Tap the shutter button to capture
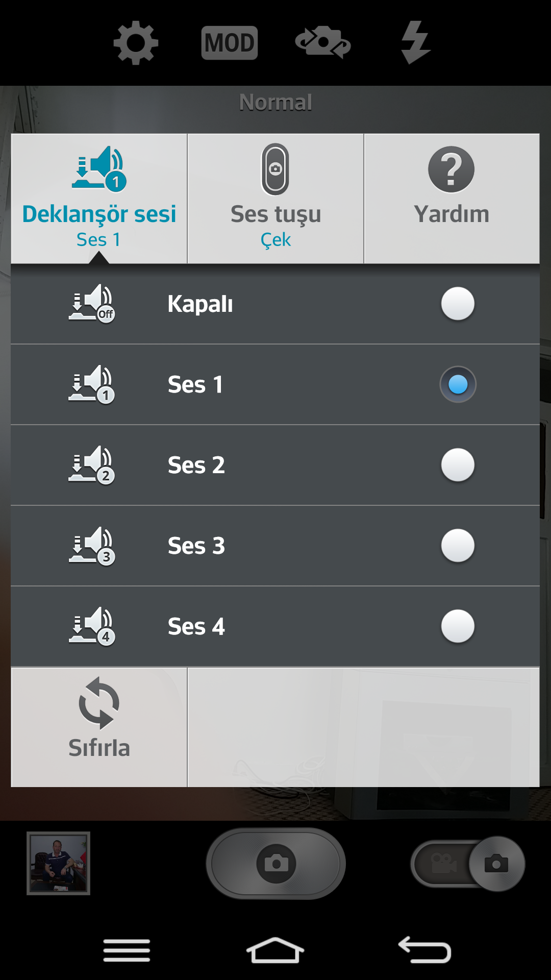This screenshot has height=980, width=551. coord(276,863)
